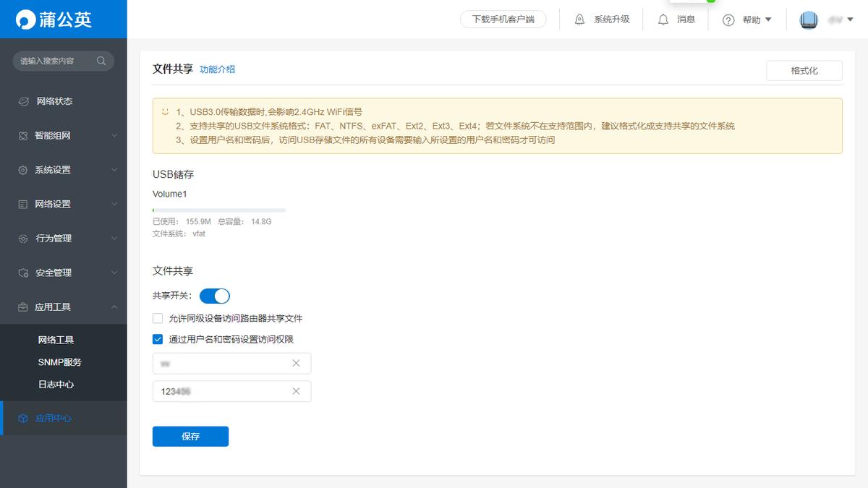Open the 日志中心 menu item

(56, 384)
